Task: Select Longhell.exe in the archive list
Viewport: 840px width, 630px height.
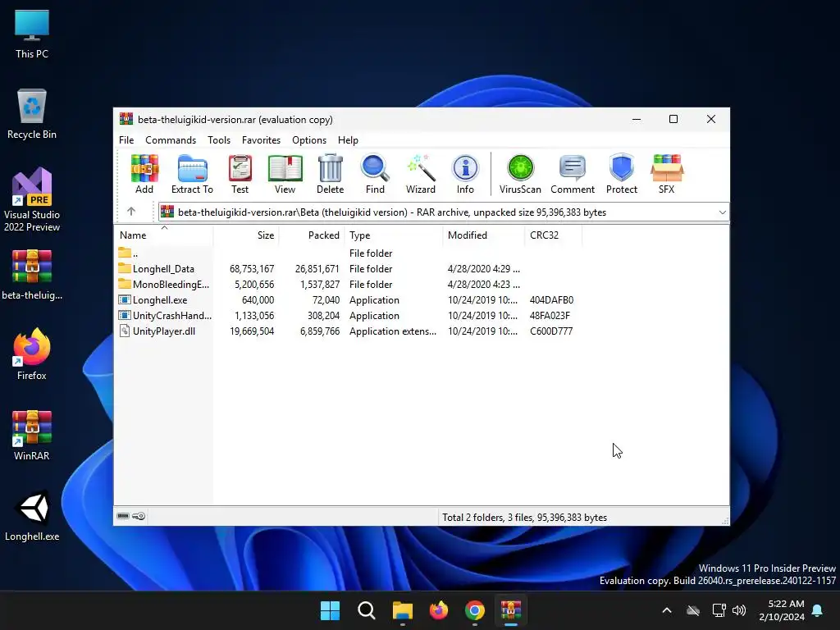Action: coord(348,299)
